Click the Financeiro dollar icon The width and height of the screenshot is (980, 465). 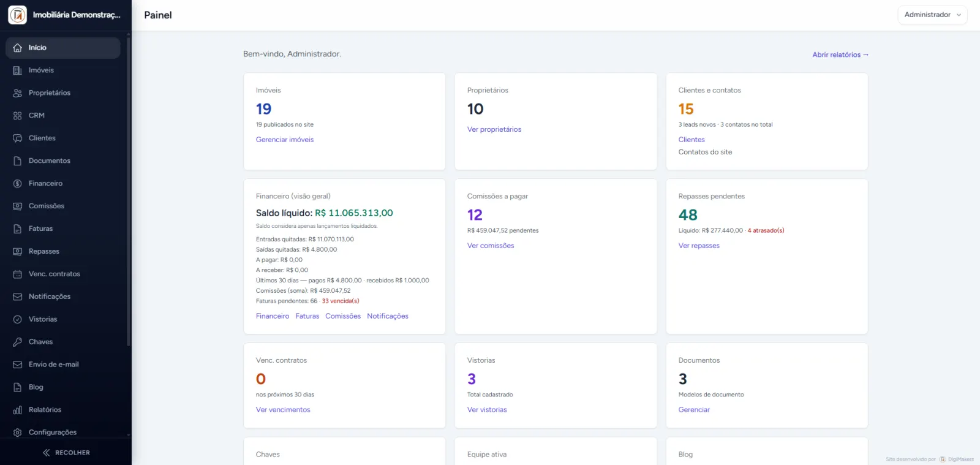pos(17,184)
